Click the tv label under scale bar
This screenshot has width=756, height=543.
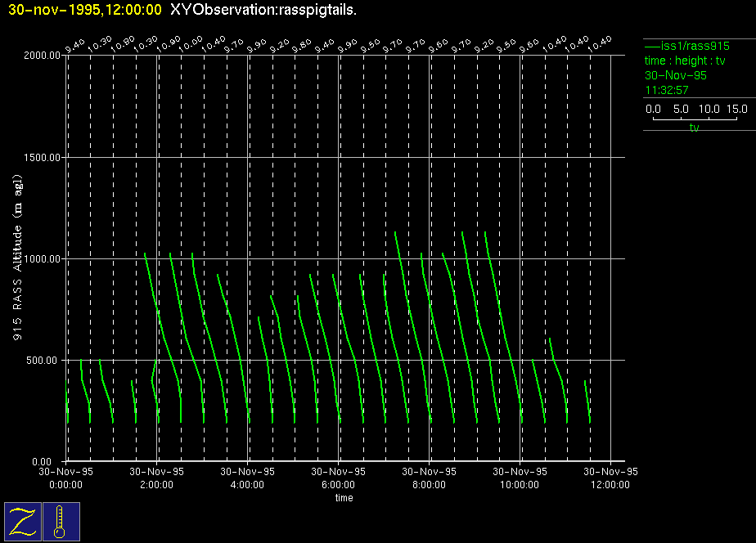point(694,128)
